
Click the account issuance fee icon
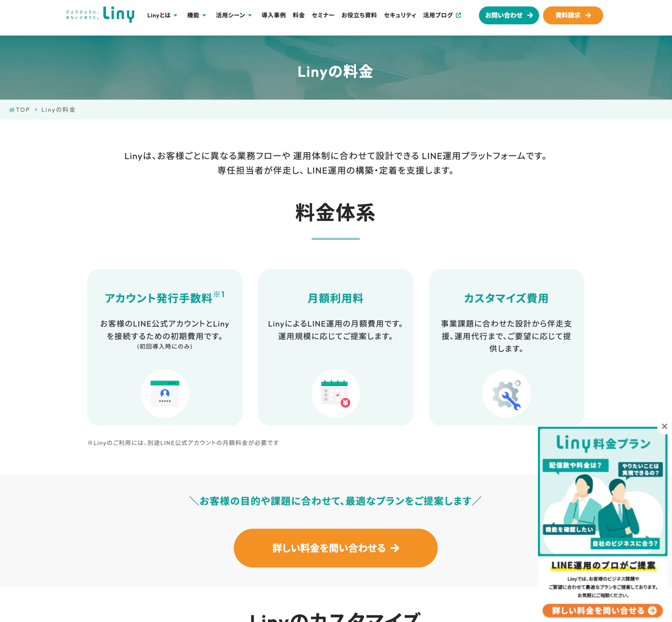point(165,393)
